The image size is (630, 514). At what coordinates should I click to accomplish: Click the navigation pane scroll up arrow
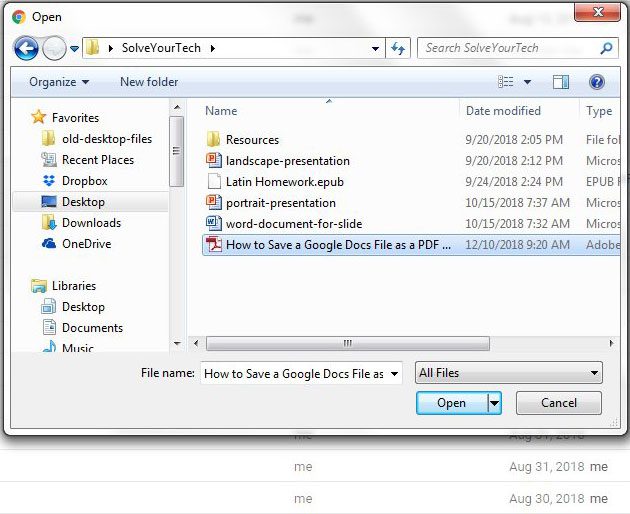tap(177, 107)
